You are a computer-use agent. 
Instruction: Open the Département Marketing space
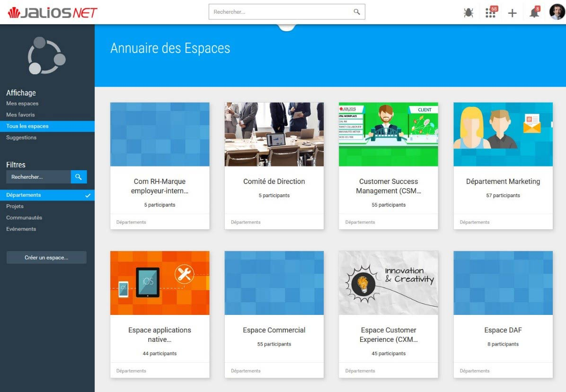pos(503,182)
